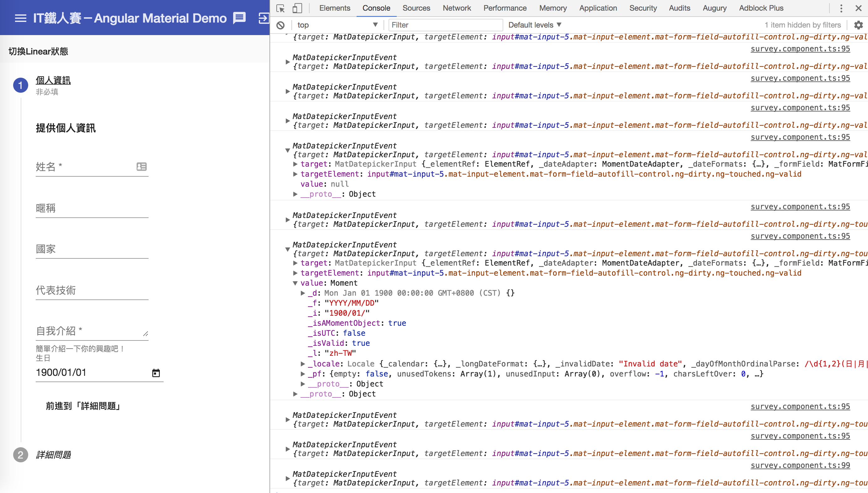
Task: Click the _isAMomentObject: true line
Action: pos(357,323)
